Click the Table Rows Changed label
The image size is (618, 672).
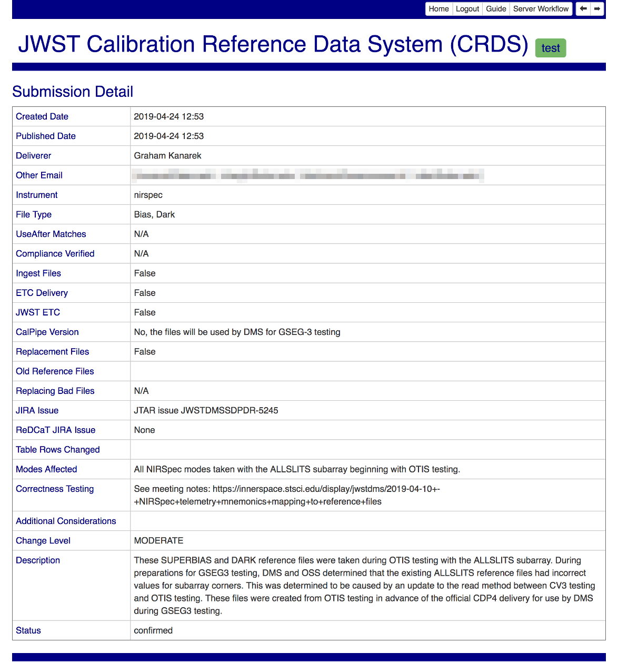(58, 449)
